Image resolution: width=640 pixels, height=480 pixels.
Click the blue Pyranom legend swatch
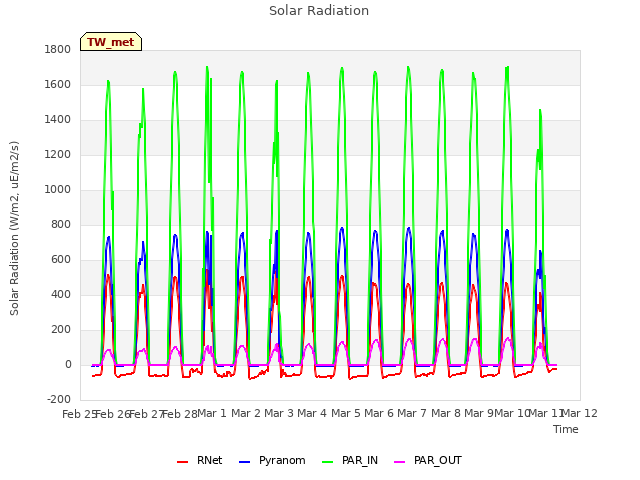point(244,462)
